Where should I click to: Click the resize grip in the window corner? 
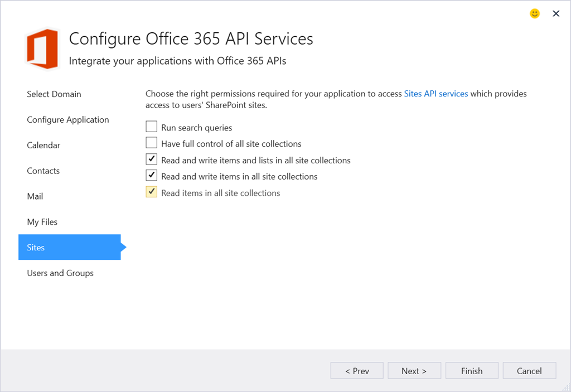567,388
